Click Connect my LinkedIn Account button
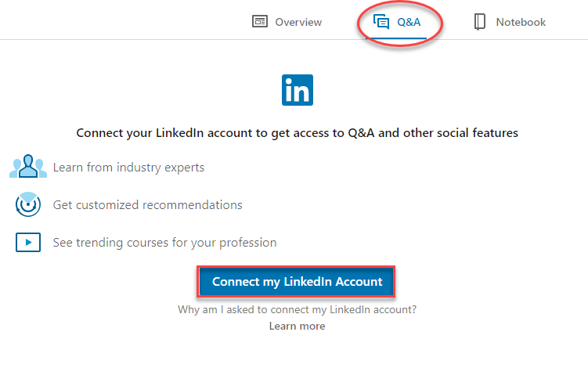The width and height of the screenshot is (588, 368). pyautogui.click(x=296, y=282)
